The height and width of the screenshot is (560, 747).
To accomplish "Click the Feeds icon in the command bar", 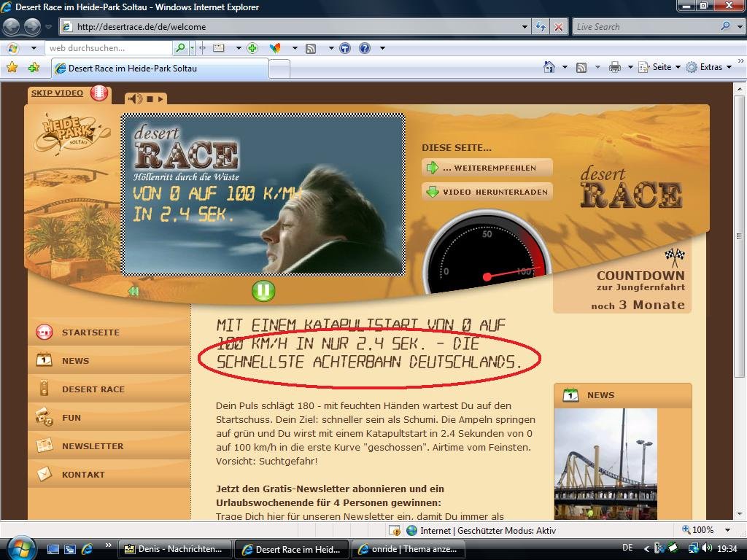I will (581, 68).
